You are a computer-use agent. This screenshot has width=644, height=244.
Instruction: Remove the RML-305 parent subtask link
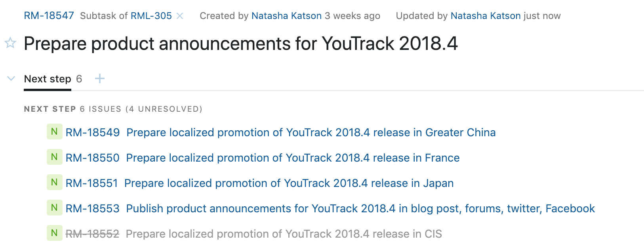tap(180, 16)
